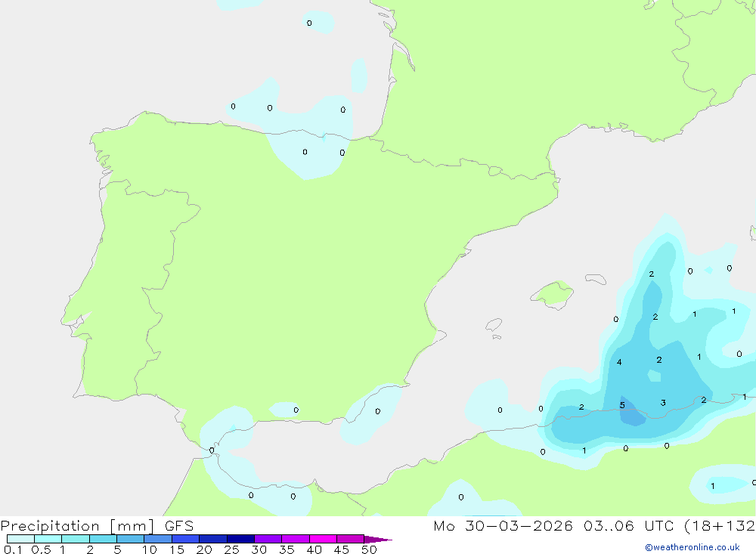This screenshot has width=756, height=554.
Task: Click legend label '25'
Action: [232, 549]
